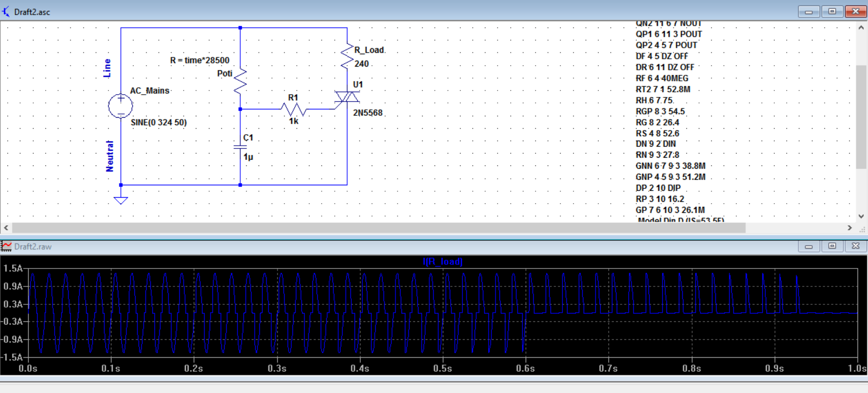Maximize the Draft2.raw waveform window

(x=832, y=246)
